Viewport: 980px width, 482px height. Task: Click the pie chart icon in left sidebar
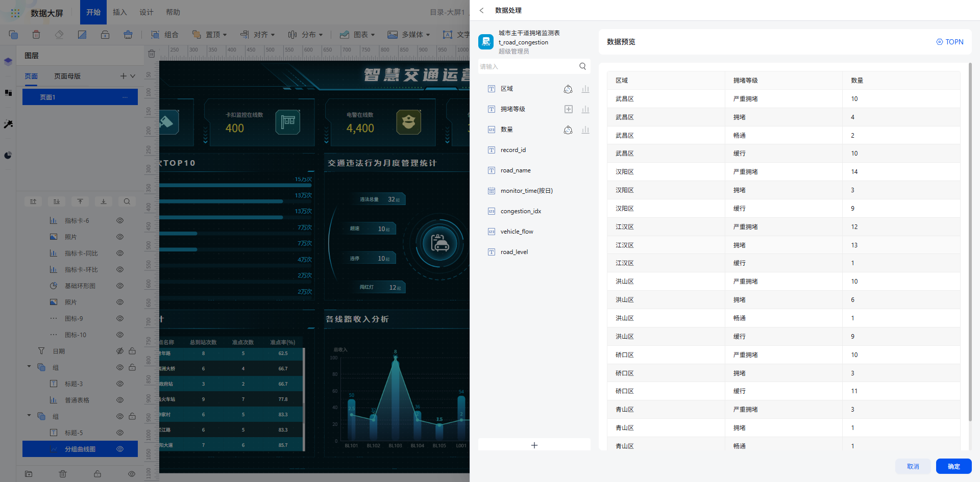[x=8, y=155]
